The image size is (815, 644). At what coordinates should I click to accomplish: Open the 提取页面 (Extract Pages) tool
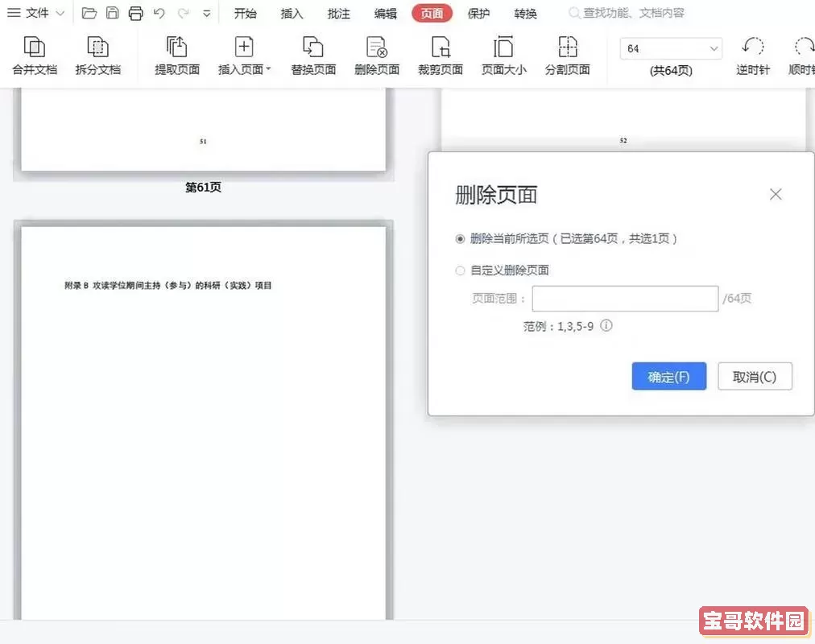176,55
